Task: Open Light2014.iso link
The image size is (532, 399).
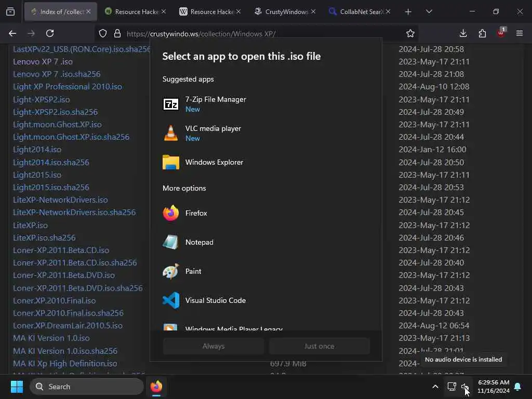Action: click(37, 150)
